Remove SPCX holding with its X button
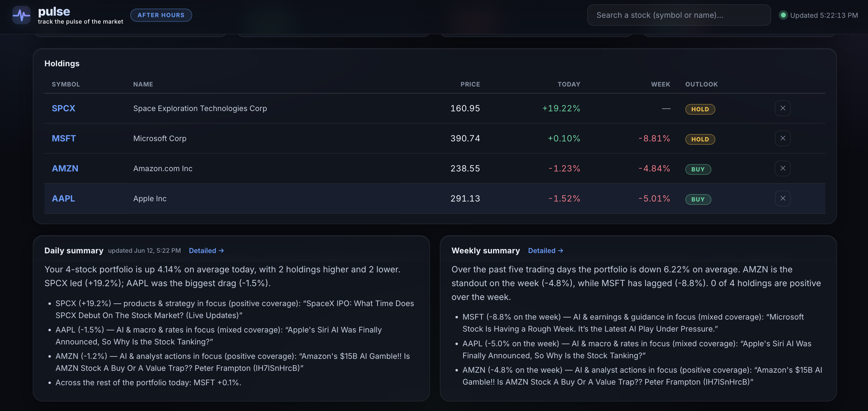The image size is (868, 411). (x=782, y=108)
